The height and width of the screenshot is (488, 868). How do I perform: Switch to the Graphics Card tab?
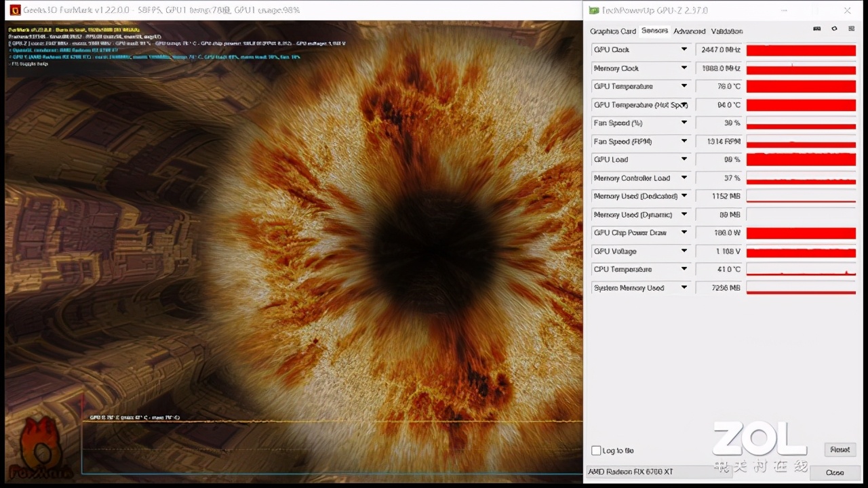(x=612, y=31)
